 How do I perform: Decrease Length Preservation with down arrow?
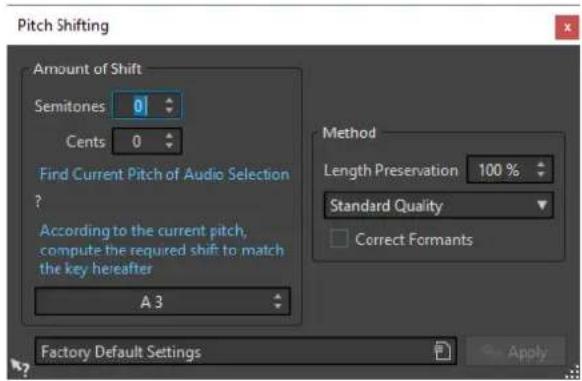[x=541, y=175]
